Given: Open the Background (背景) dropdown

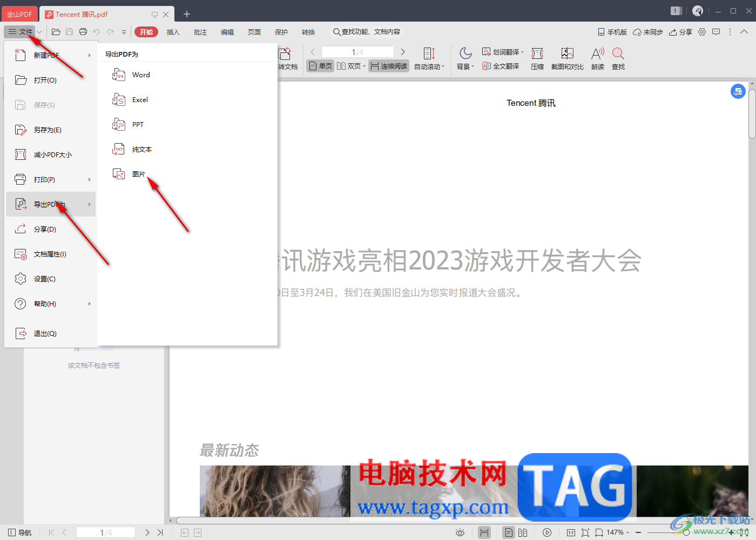Looking at the screenshot, I should pyautogui.click(x=473, y=67).
